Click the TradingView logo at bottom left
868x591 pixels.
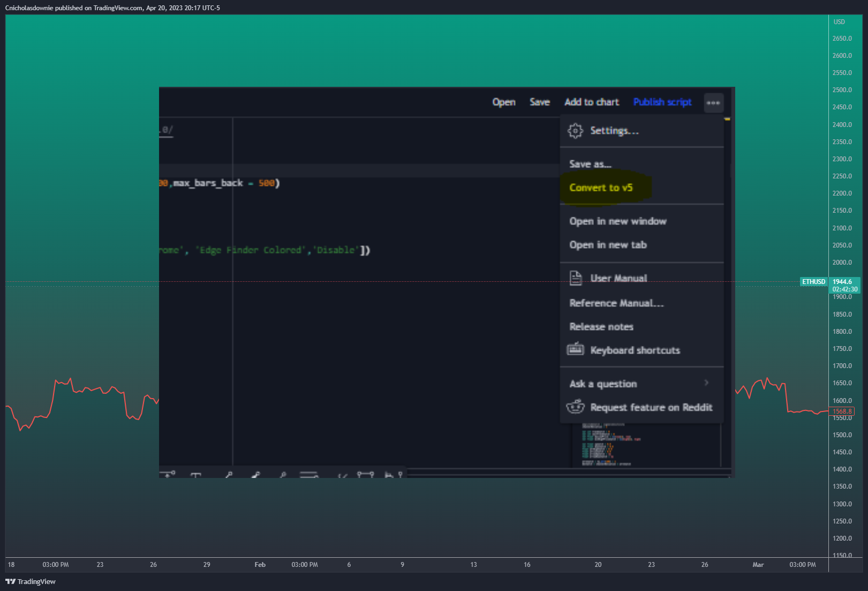click(x=31, y=581)
